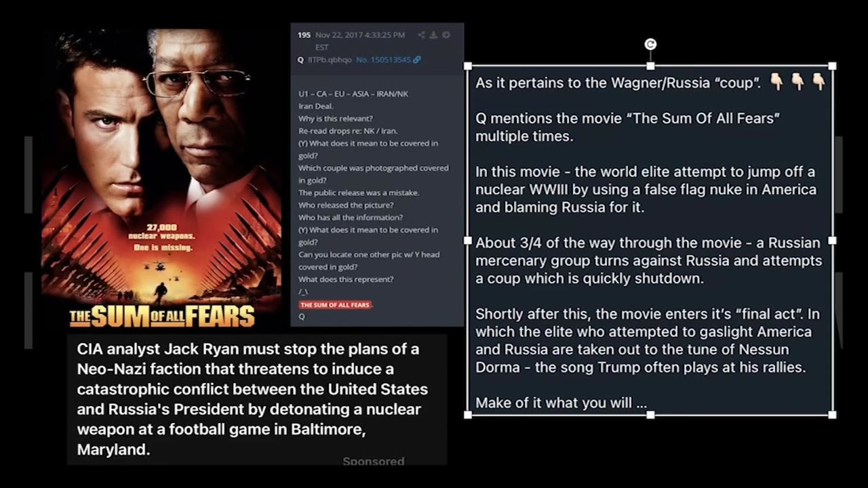The image size is (868, 488).
Task: Click the download icon on post 195
Action: [434, 35]
